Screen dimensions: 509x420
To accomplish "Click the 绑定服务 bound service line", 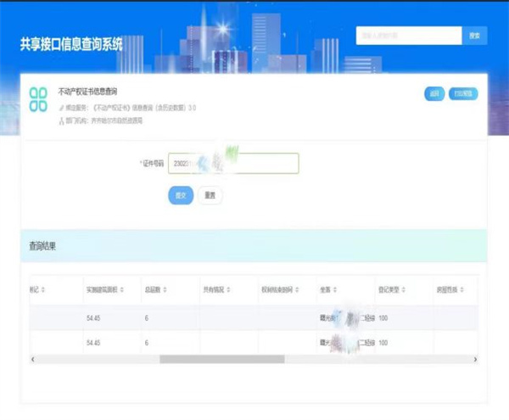I will coord(127,108).
